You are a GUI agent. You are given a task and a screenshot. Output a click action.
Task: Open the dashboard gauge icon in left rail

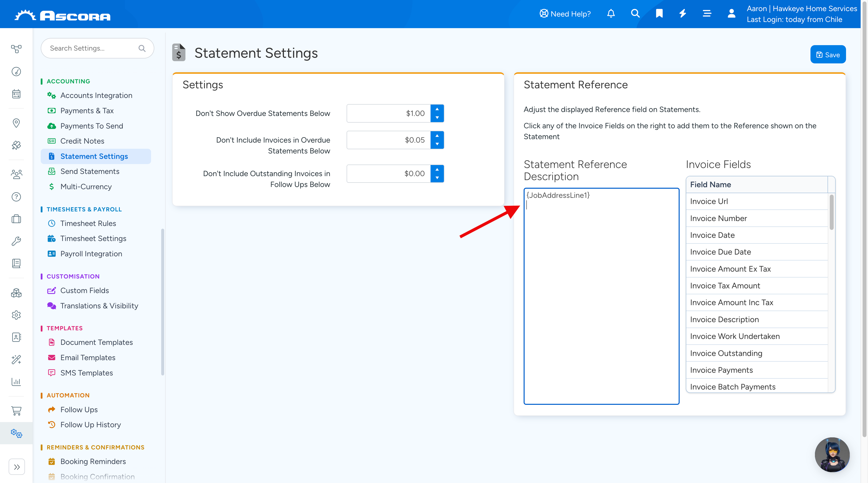point(16,71)
